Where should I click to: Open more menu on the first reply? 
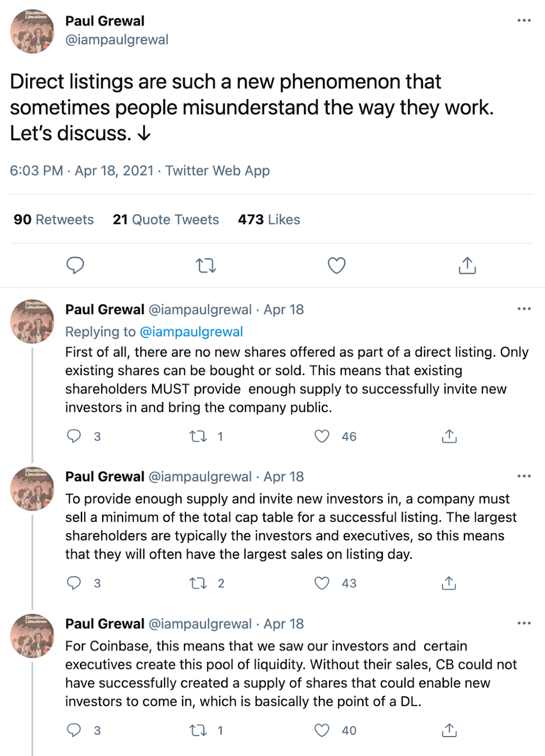click(x=524, y=309)
